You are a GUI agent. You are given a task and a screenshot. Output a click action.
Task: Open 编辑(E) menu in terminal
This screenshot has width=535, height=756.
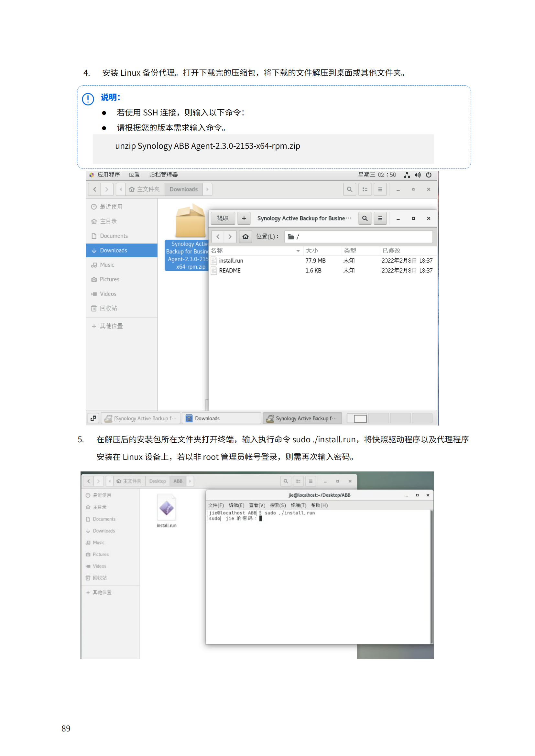[236, 505]
